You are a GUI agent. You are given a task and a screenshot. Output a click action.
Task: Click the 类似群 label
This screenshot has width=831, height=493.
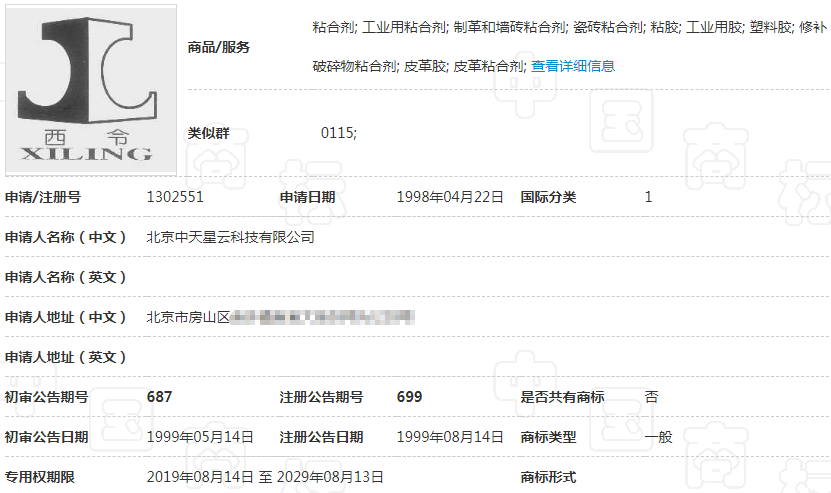(208, 133)
